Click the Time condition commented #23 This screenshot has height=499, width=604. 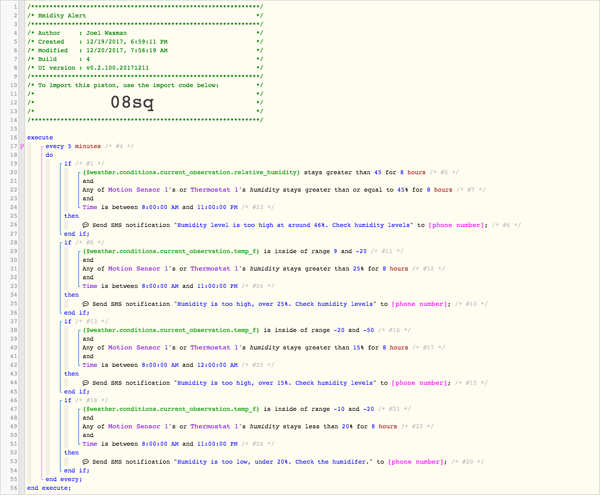[x=160, y=207]
